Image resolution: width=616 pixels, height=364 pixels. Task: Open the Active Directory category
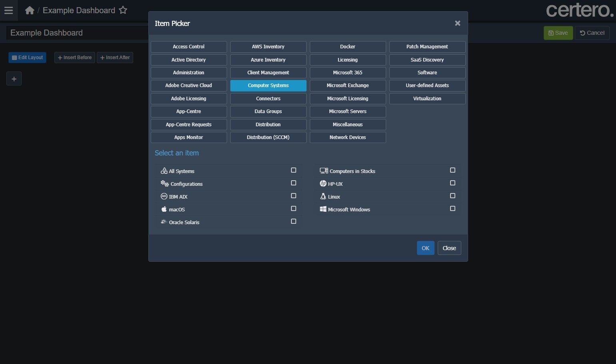[189, 60]
